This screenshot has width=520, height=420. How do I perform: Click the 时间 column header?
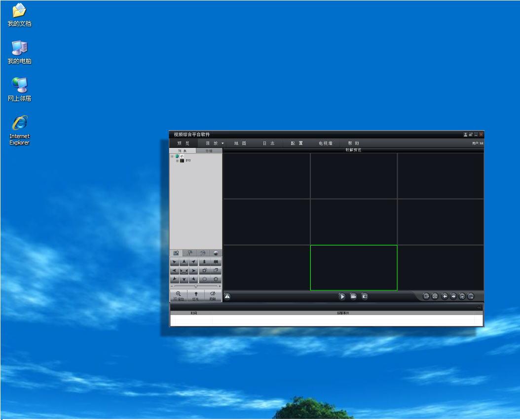(x=194, y=313)
